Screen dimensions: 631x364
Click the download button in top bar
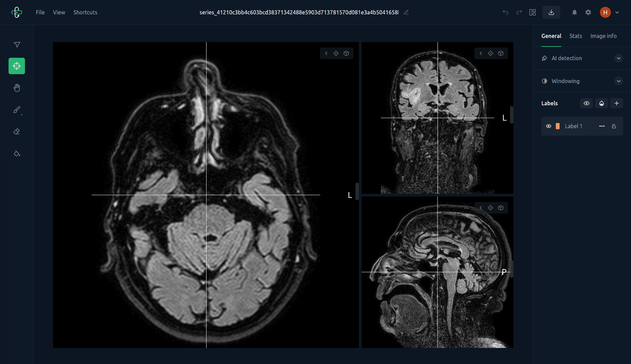coord(551,12)
